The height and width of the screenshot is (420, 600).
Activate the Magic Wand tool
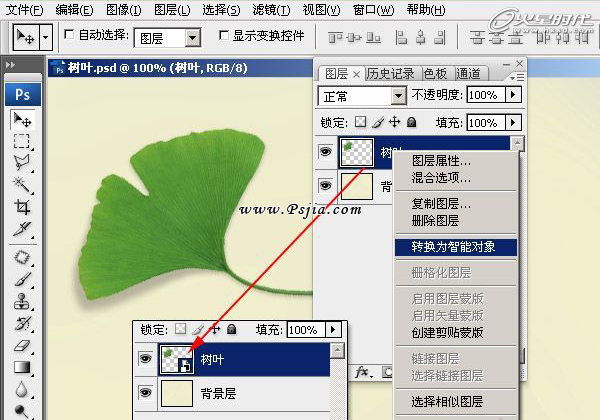pyautogui.click(x=21, y=185)
